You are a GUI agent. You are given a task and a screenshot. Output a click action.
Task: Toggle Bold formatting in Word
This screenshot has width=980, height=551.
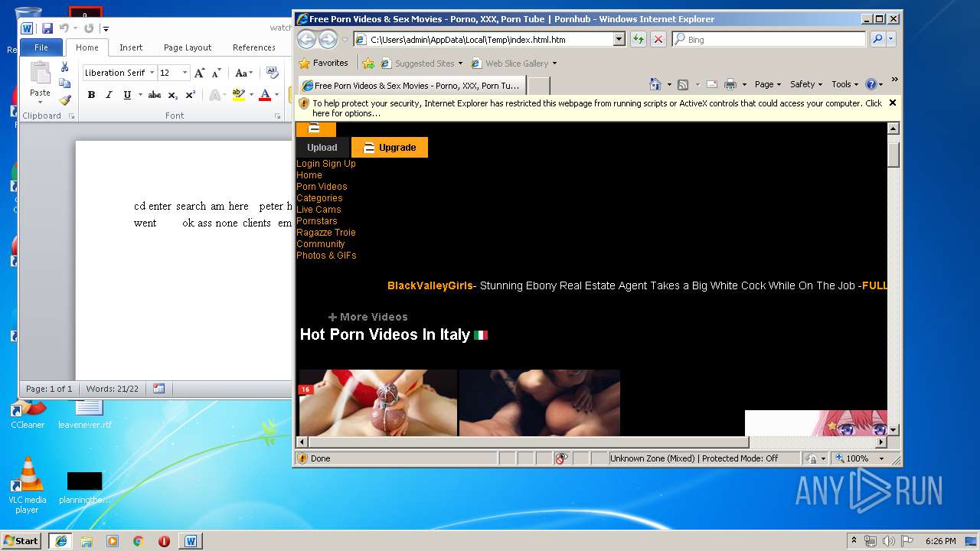tap(91, 95)
